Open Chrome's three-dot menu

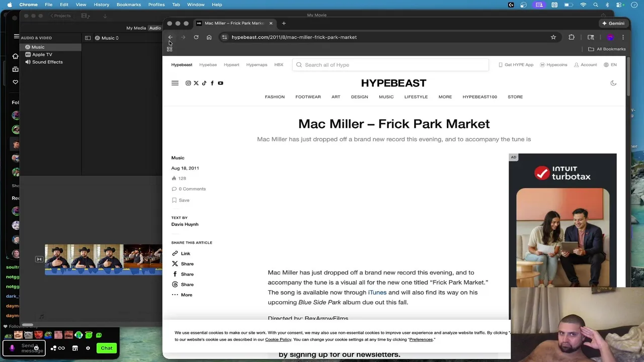pyautogui.click(x=623, y=37)
